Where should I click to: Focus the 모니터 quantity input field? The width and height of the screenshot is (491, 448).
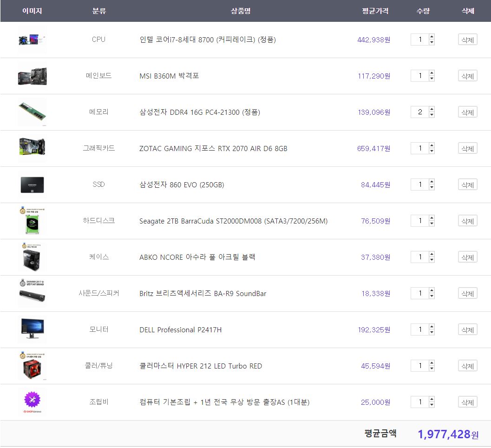tap(420, 329)
